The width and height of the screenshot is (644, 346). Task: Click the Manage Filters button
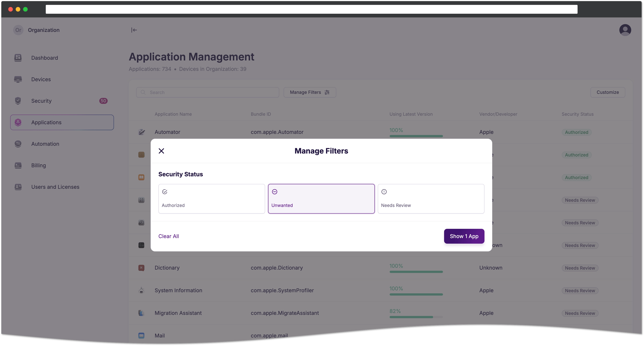tap(310, 92)
